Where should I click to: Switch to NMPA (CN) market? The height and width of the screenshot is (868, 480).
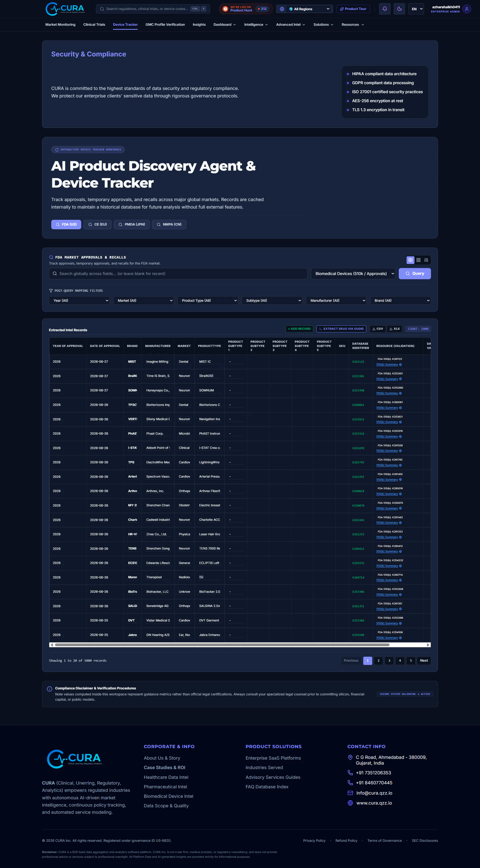click(169, 224)
